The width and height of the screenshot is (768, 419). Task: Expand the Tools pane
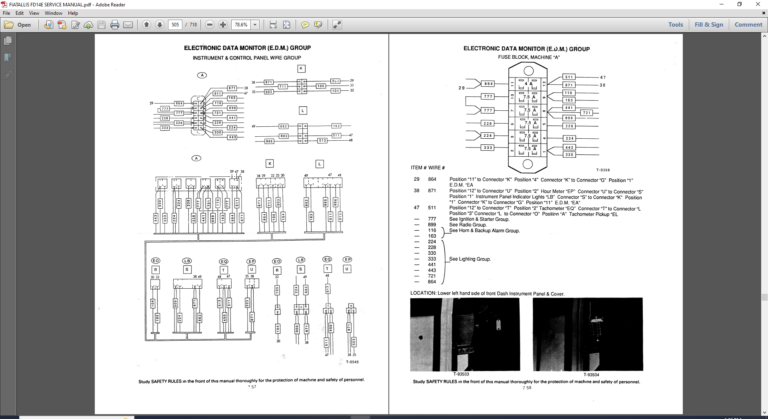click(x=676, y=24)
